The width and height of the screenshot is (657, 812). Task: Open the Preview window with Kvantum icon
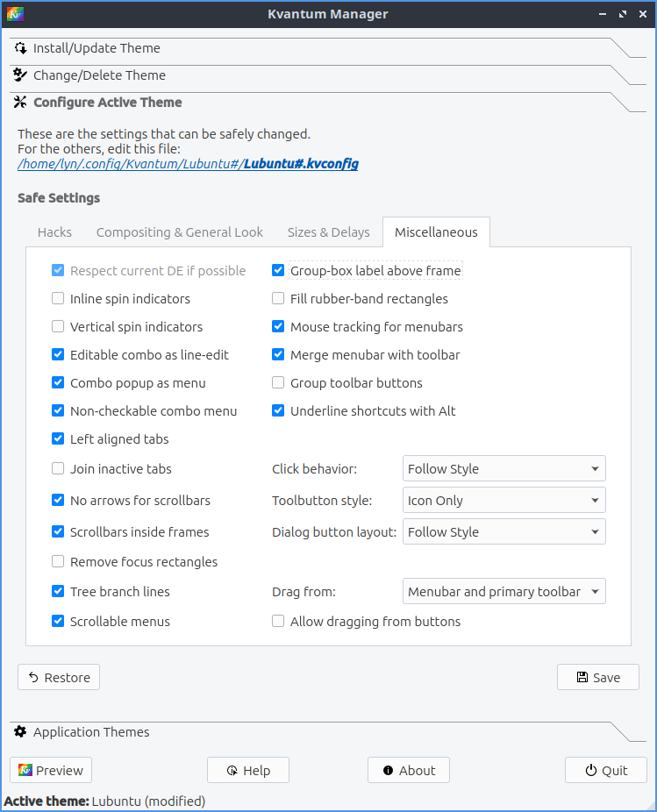pyautogui.click(x=51, y=770)
